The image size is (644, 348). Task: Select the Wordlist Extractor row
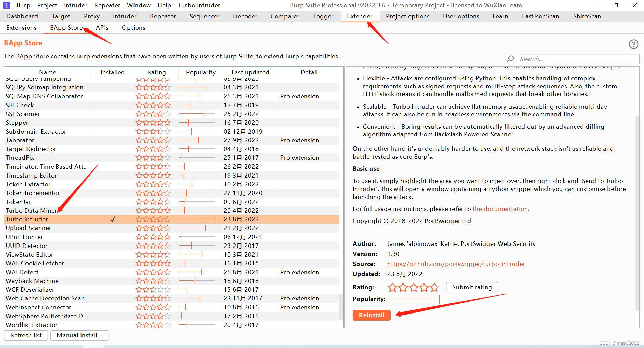tap(172, 325)
